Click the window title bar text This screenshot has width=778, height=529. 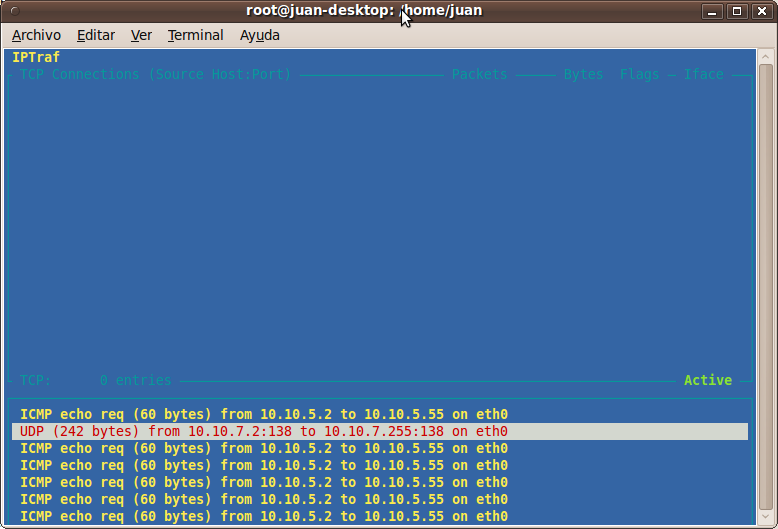[364, 10]
